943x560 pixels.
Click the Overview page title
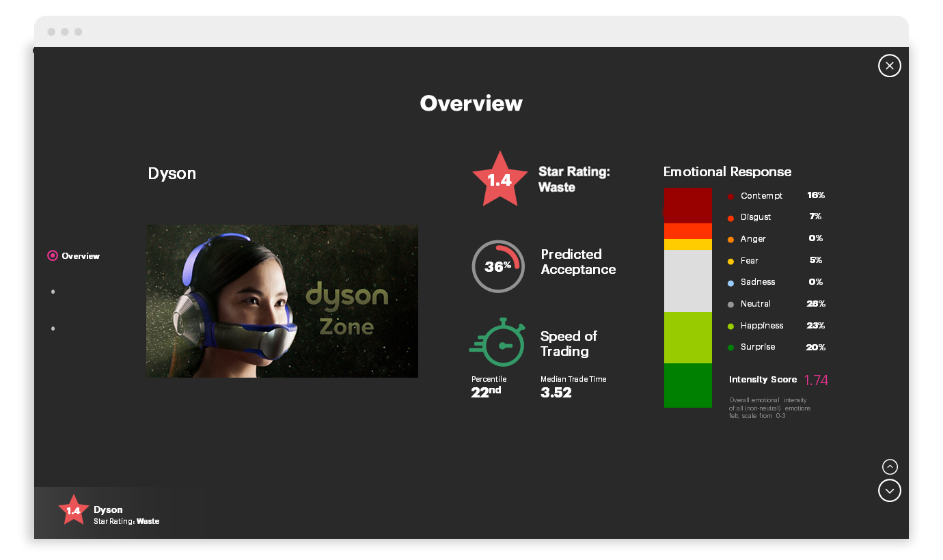click(x=471, y=103)
